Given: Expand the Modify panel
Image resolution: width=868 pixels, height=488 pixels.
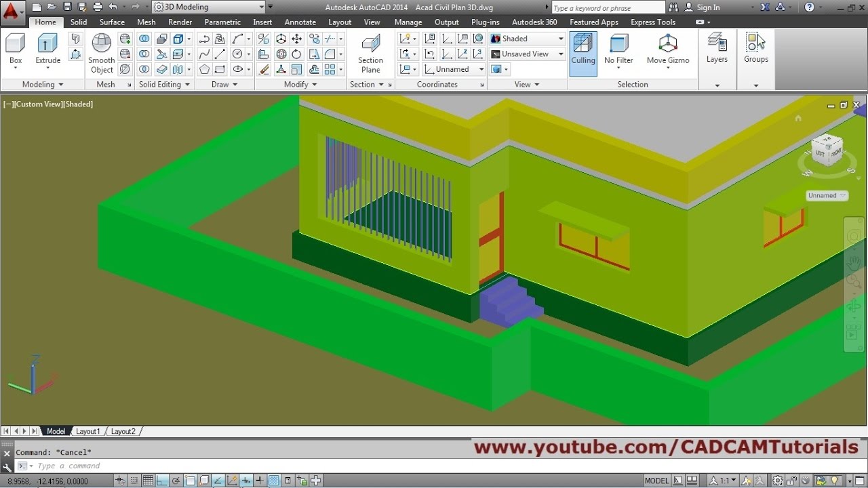Looking at the screenshot, I should [x=300, y=84].
